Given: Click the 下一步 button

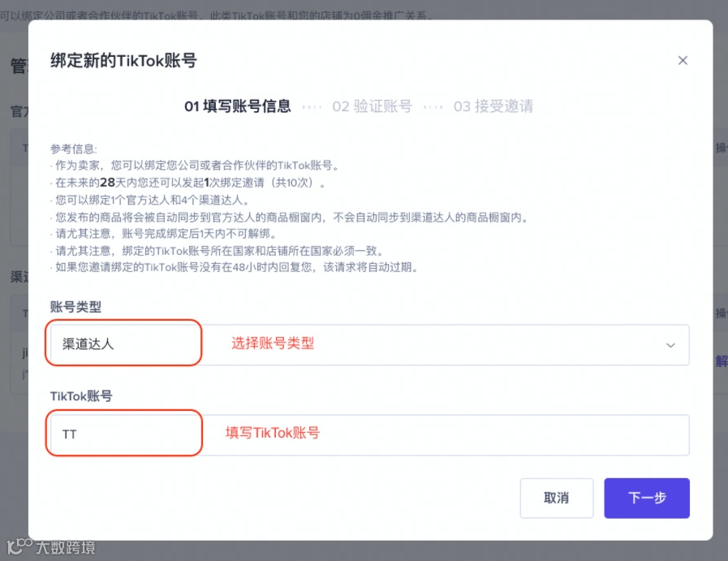Looking at the screenshot, I should [647, 498].
